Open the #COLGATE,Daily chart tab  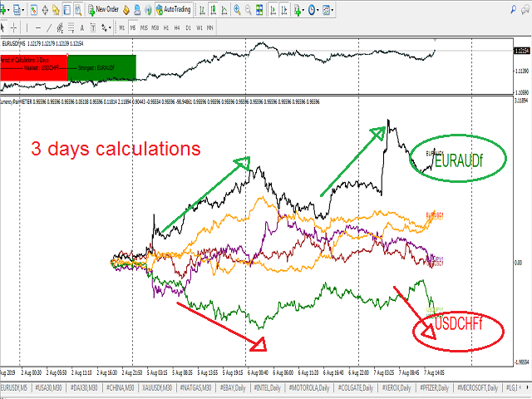[x=355, y=387]
